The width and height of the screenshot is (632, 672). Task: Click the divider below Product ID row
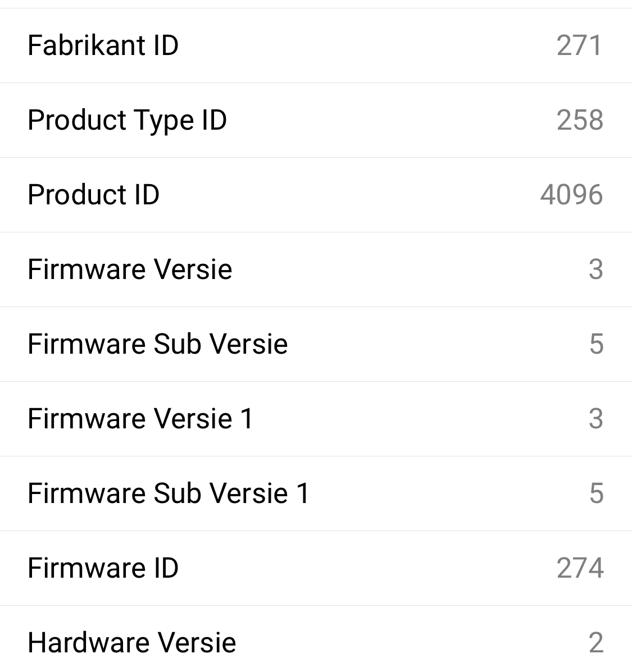[316, 232]
